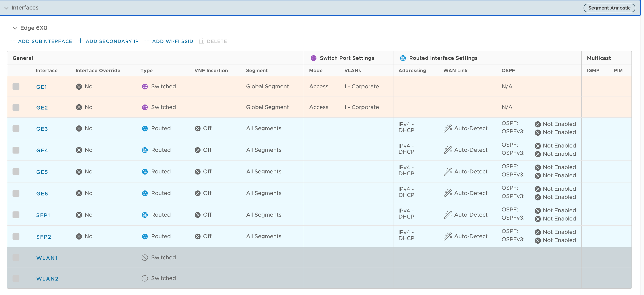Click the WLAN1 disabled Switched icon
The image size is (644, 295).
(145, 258)
